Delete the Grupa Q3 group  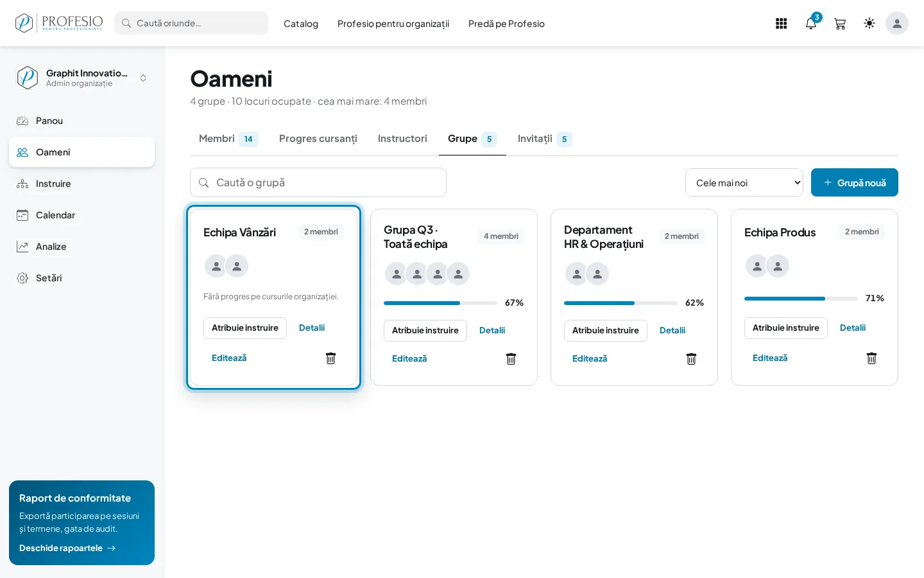point(511,359)
